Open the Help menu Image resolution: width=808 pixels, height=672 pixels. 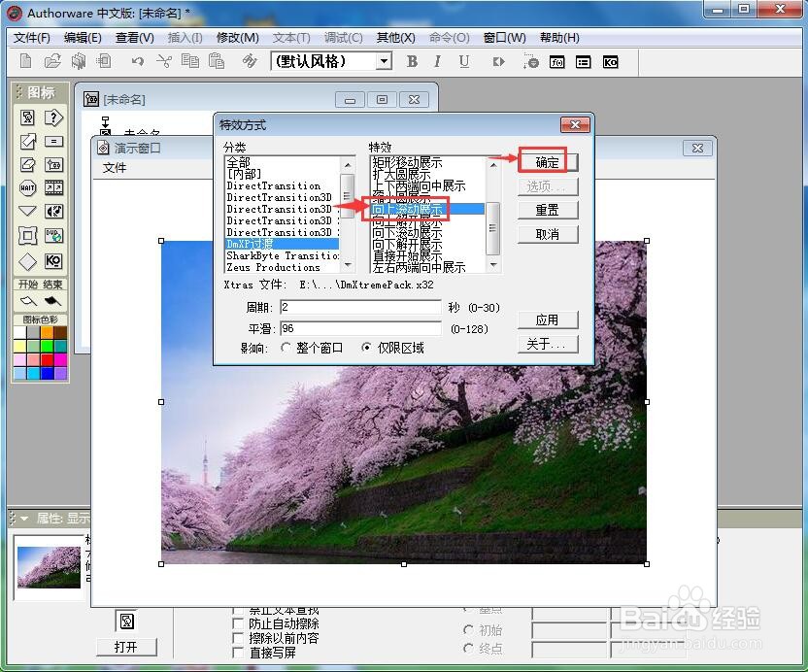pyautogui.click(x=559, y=38)
